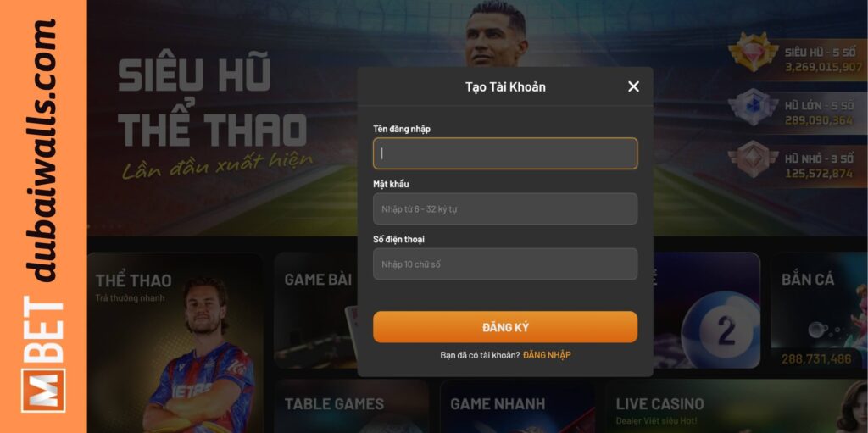The height and width of the screenshot is (433, 868).
Task: Close the Tạo Tài Khoản dialog
Action: [633, 86]
